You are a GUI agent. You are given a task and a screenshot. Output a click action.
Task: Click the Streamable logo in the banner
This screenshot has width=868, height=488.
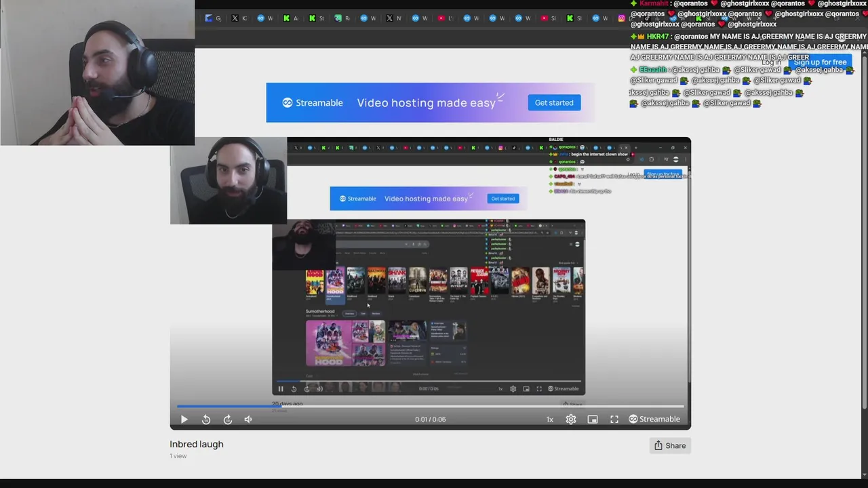coord(313,102)
